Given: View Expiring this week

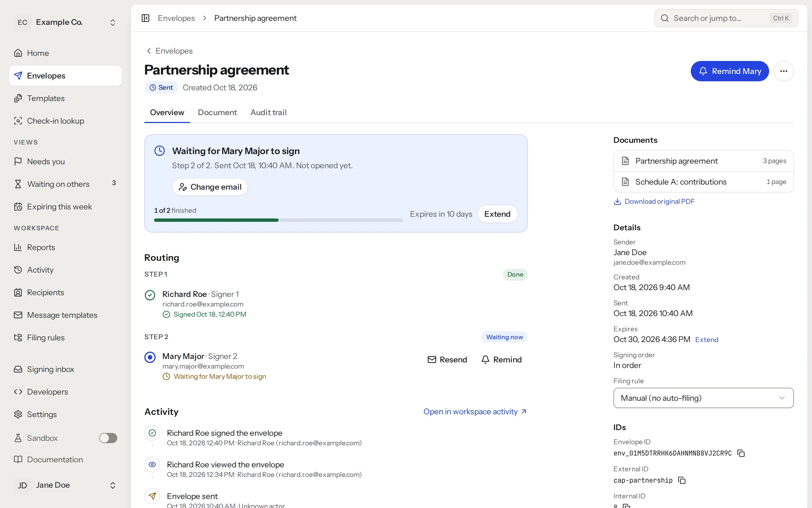Looking at the screenshot, I should (65, 206).
